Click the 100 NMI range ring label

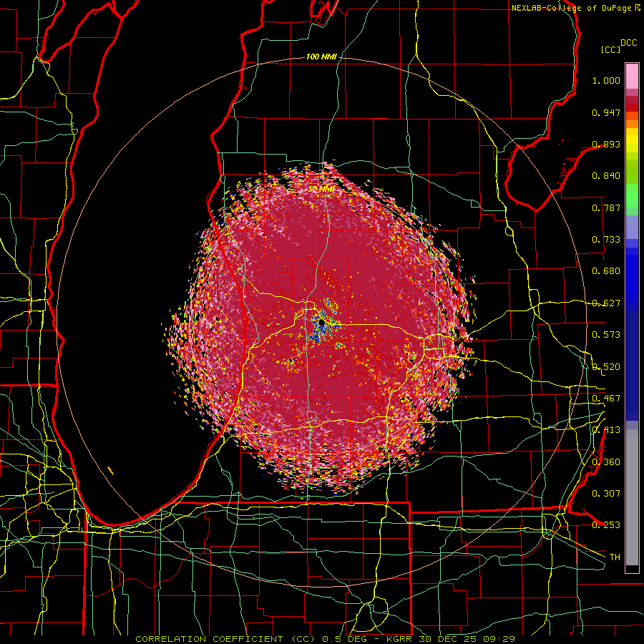tap(321, 57)
